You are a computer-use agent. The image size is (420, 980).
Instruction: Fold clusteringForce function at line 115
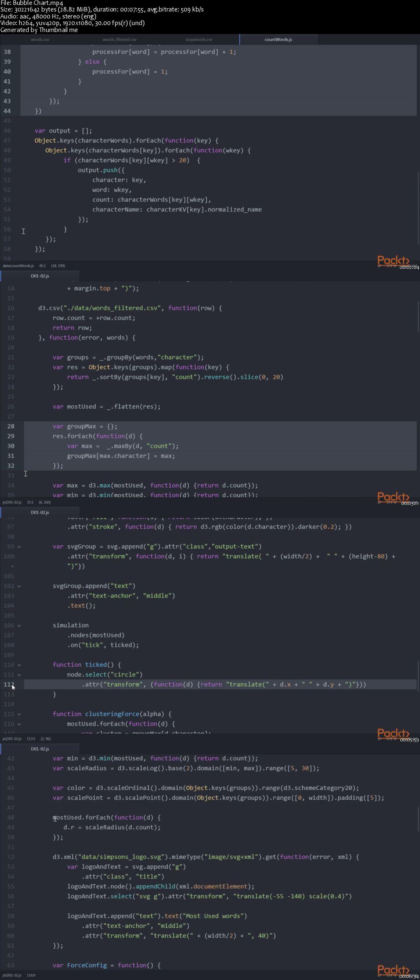pyautogui.click(x=19, y=714)
